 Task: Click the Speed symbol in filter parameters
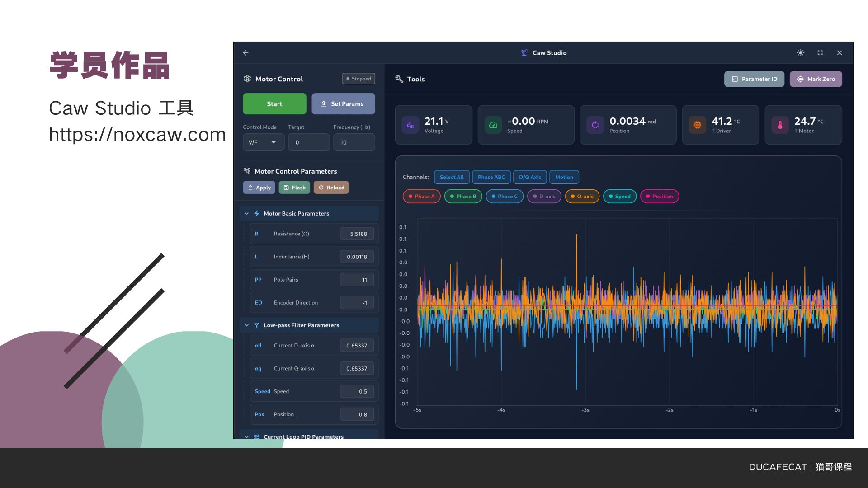pyautogui.click(x=262, y=391)
